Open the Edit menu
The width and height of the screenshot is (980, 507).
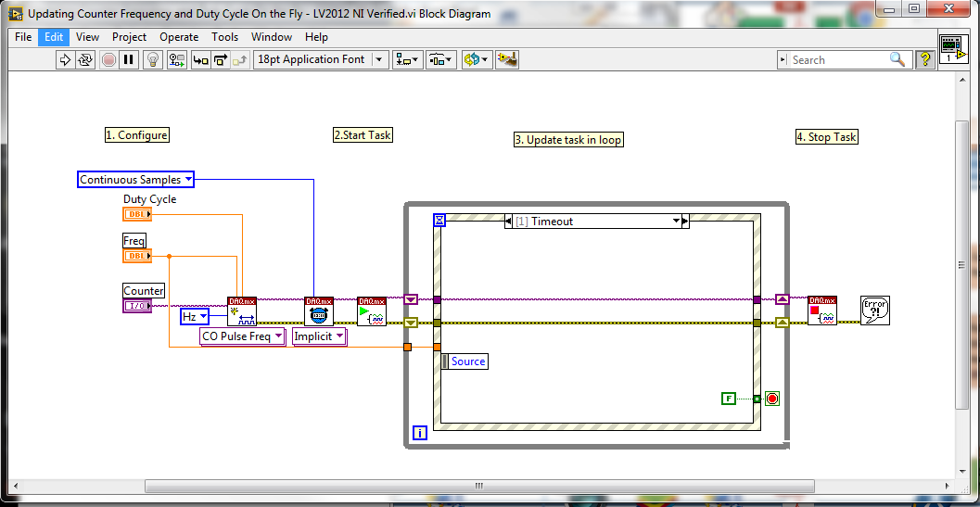54,37
